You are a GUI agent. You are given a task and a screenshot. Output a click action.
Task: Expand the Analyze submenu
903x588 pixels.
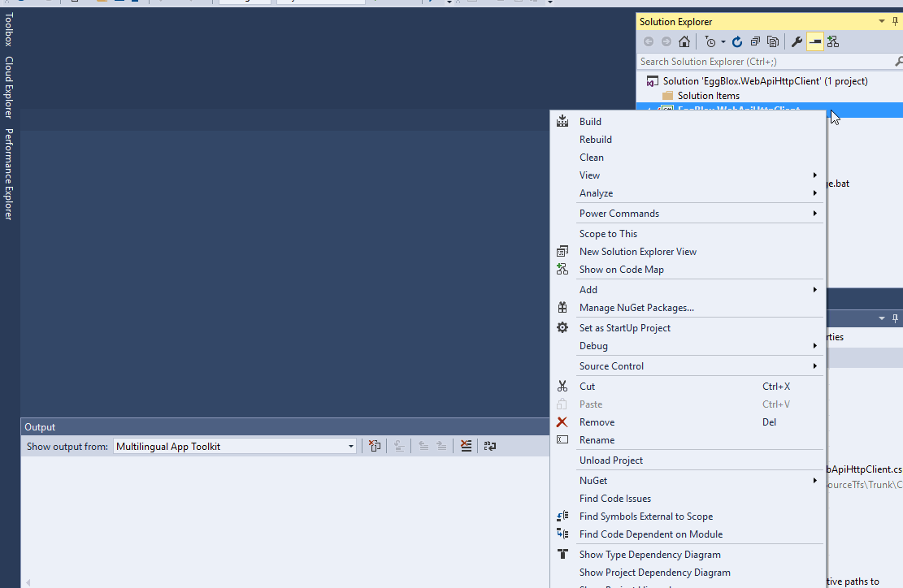pos(688,192)
